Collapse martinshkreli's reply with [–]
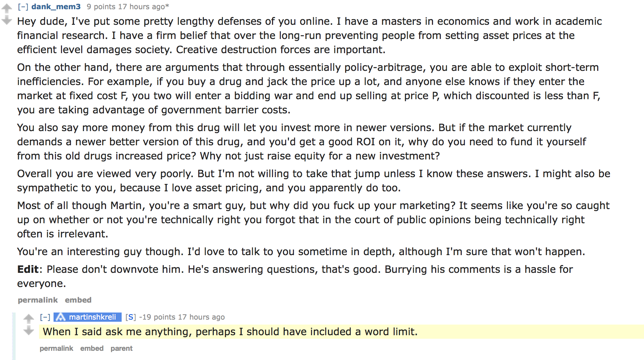The image size is (644, 360). click(x=45, y=317)
